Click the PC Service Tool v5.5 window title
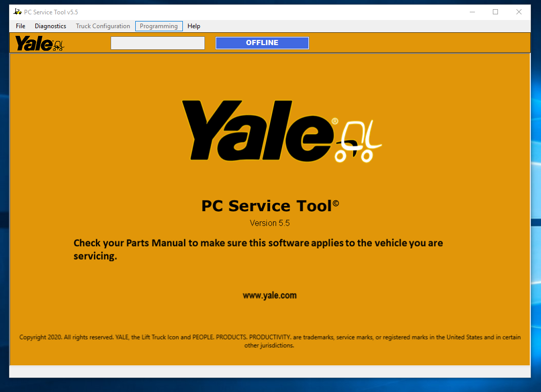Viewport: 541px width, 392px height. pyautogui.click(x=51, y=12)
